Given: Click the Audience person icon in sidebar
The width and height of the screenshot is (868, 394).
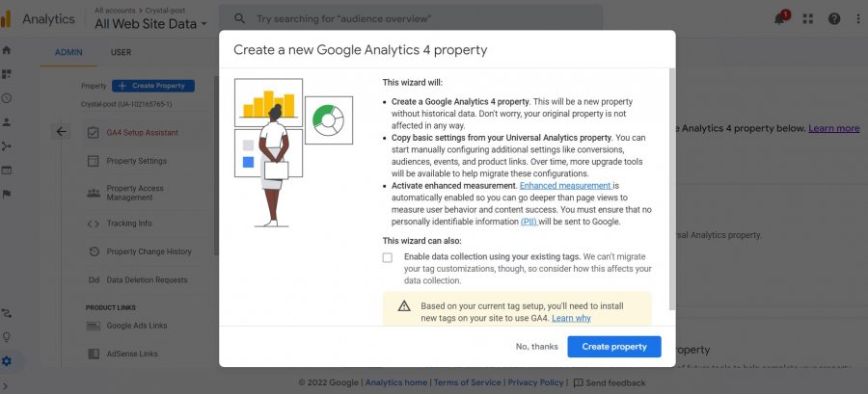Looking at the screenshot, I should [x=7, y=122].
